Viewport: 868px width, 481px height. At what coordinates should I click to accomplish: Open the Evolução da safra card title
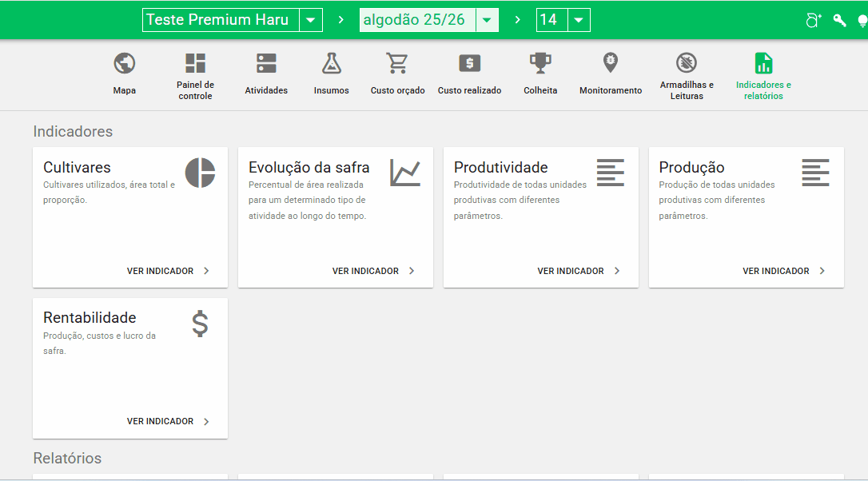click(309, 167)
